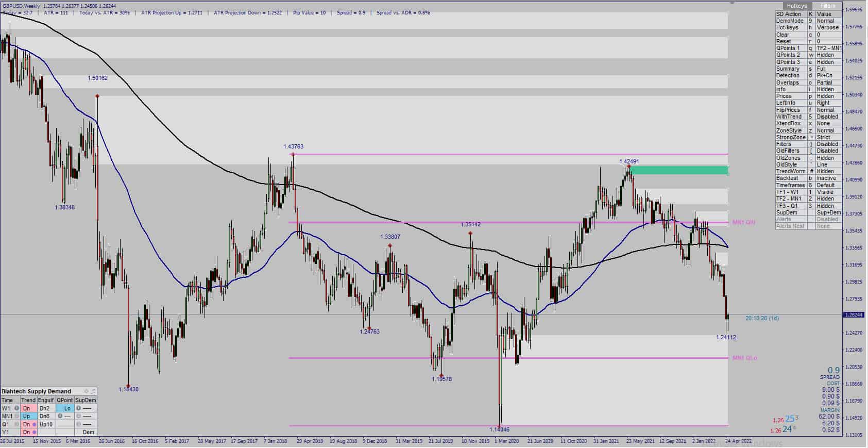Screen dimensions: 868x448
Task: Toggle TF2 - MN1 Hidden value
Action: pos(828,198)
